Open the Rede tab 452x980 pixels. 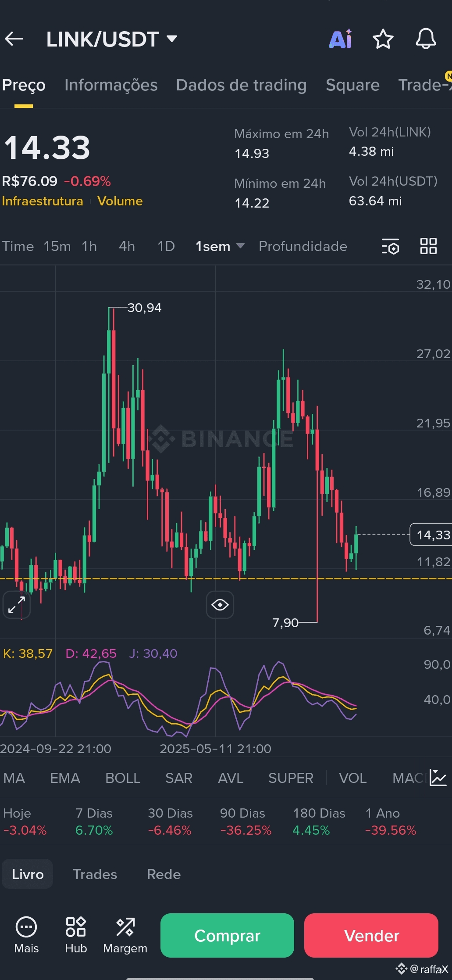tap(164, 874)
